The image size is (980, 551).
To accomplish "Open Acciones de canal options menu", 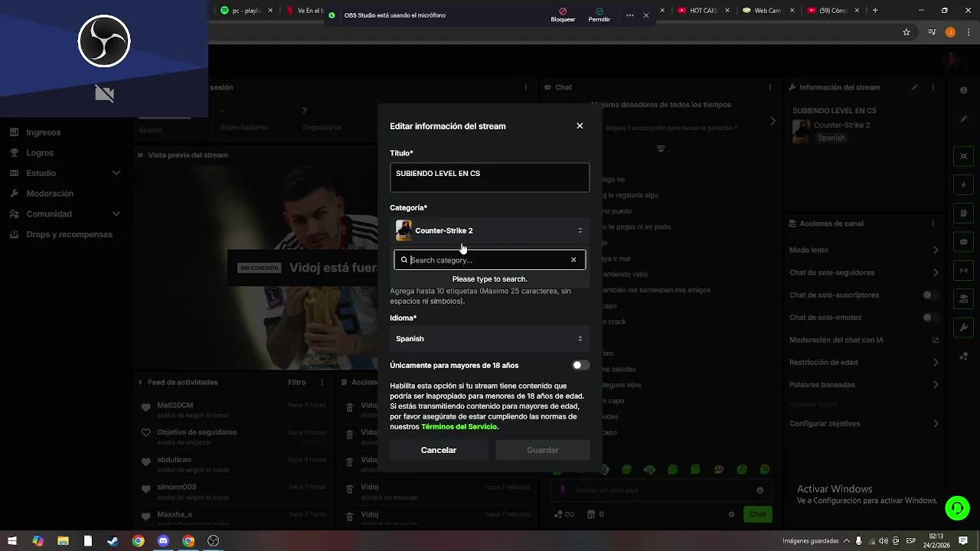I will coord(933,223).
